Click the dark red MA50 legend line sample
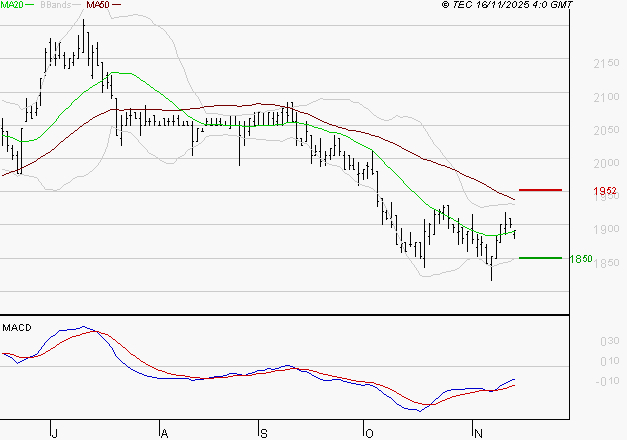Image resolution: width=627 pixels, height=440 pixels. [x=116, y=5]
